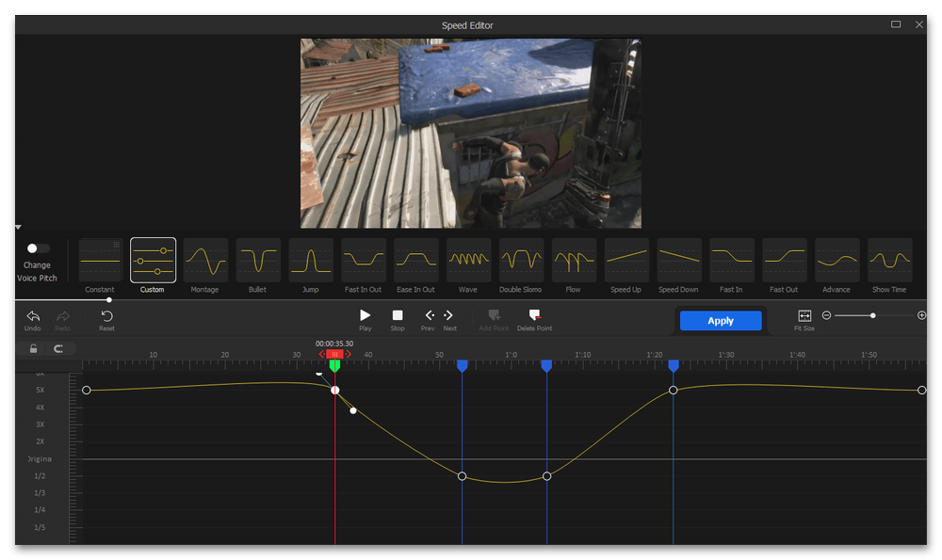Image resolution: width=942 pixels, height=560 pixels.
Task: Select the Montage speed preset
Action: [205, 260]
